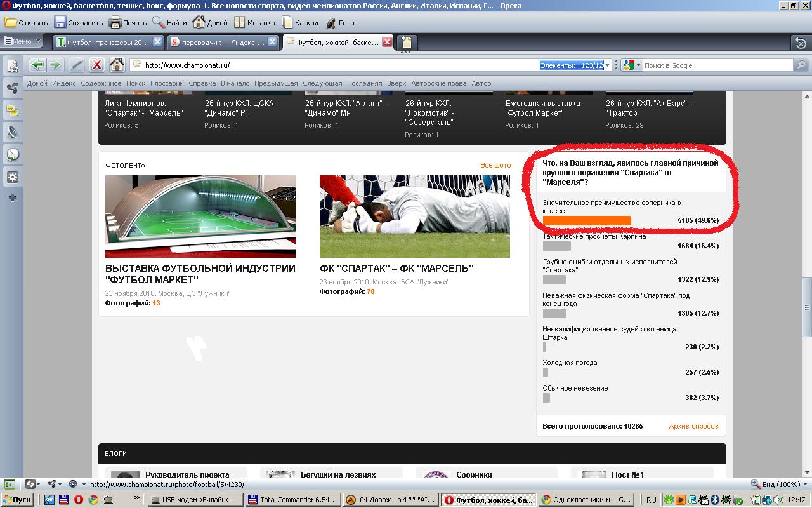812x508 pixels.
Task: Activate the Голос voice control icon
Action: point(331,22)
